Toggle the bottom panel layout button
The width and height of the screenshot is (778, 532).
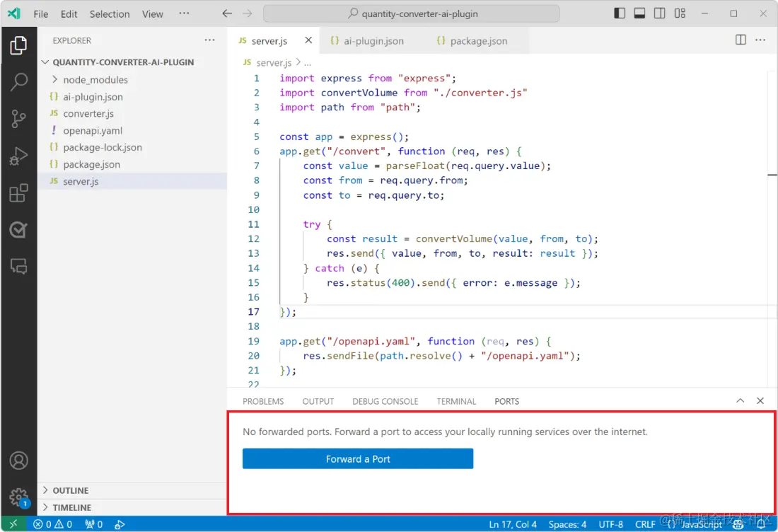(x=639, y=13)
